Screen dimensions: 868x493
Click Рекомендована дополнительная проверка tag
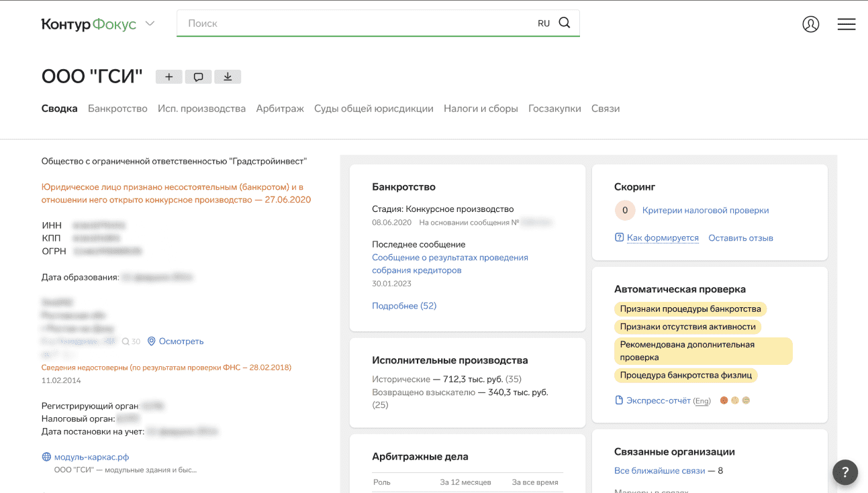coord(703,351)
